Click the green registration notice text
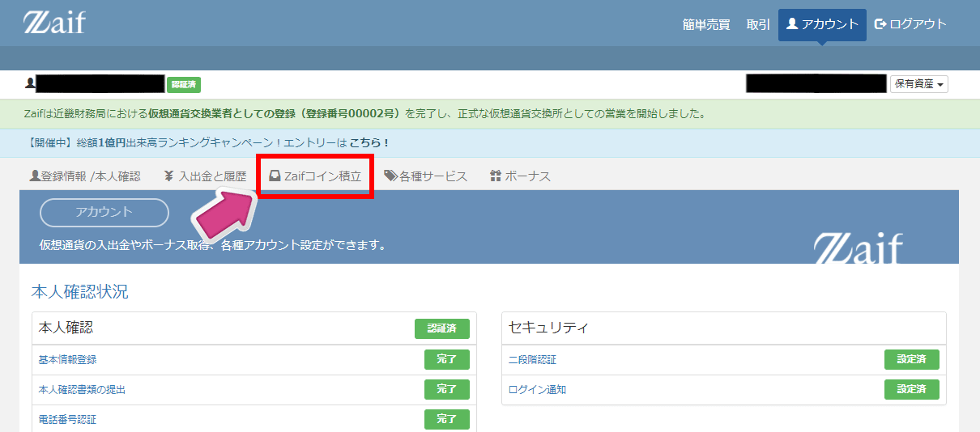Viewport: 980px width, 432px height. [364, 113]
